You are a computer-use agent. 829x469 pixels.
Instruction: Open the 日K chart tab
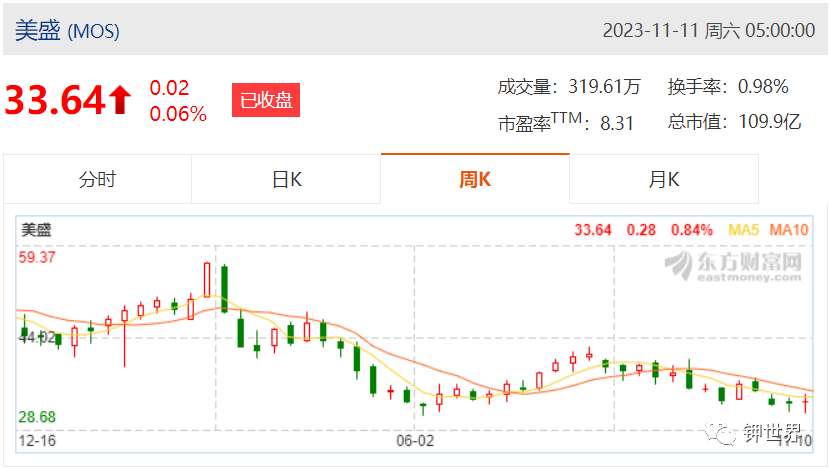[x=286, y=179]
